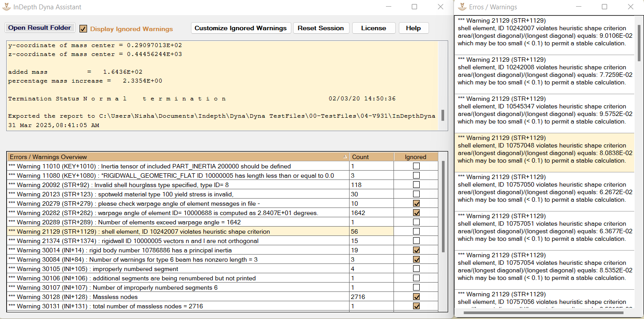The image size is (644, 319).
Task: Check Ignored box for Warning 30105
Action: [x=416, y=269]
